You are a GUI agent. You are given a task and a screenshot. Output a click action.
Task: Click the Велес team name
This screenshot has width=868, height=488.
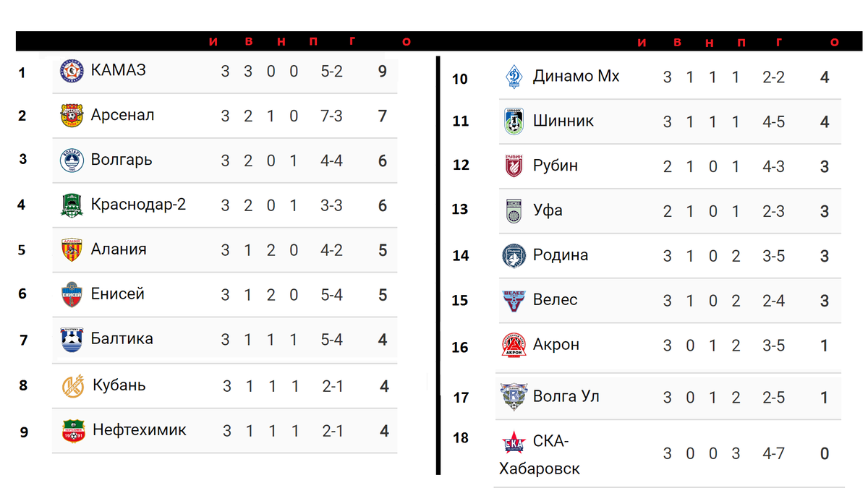click(555, 300)
